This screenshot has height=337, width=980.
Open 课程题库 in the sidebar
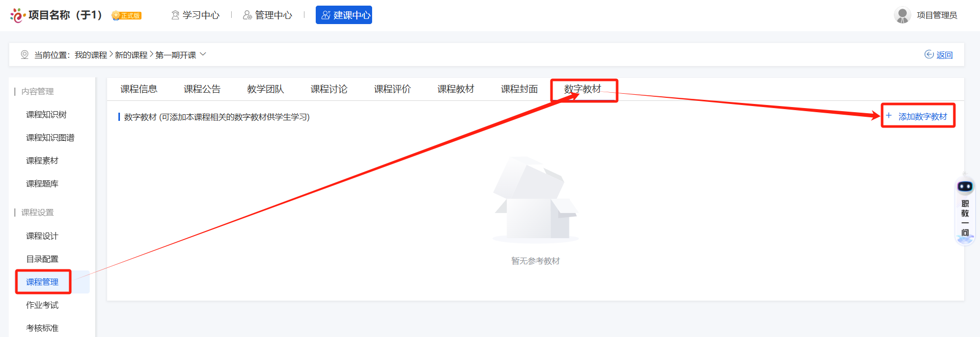click(x=42, y=184)
